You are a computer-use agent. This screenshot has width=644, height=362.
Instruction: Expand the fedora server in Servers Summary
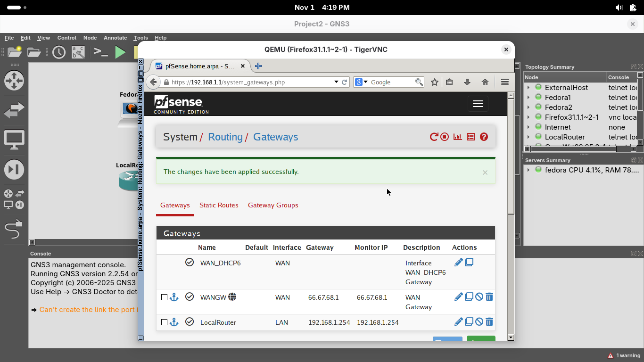pyautogui.click(x=528, y=170)
